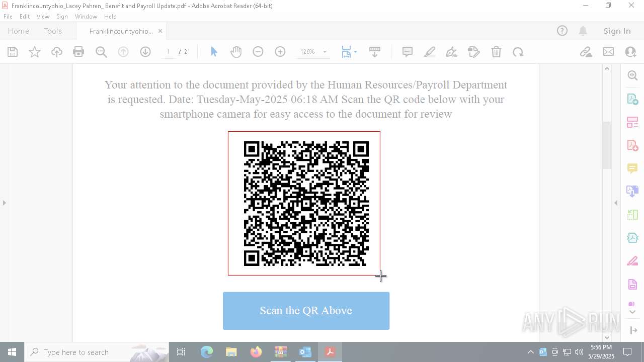Close the Franklincountyohio document tab
The height and width of the screenshot is (362, 644).
click(160, 31)
